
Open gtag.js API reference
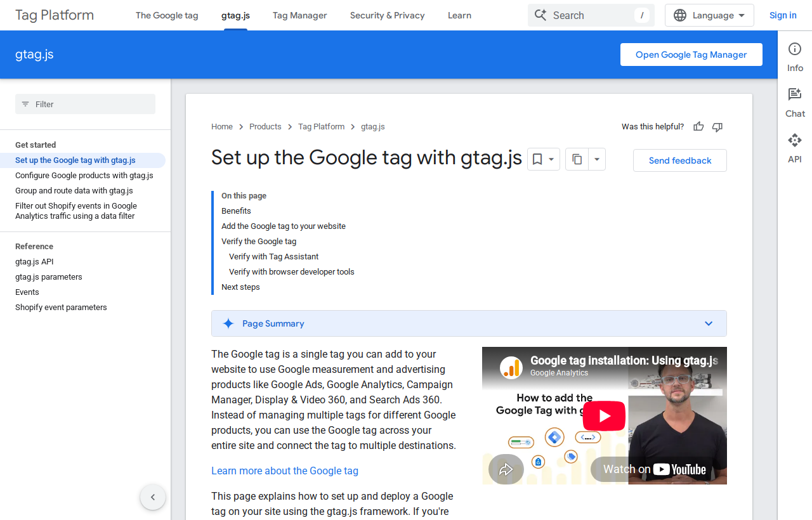[34, 262]
